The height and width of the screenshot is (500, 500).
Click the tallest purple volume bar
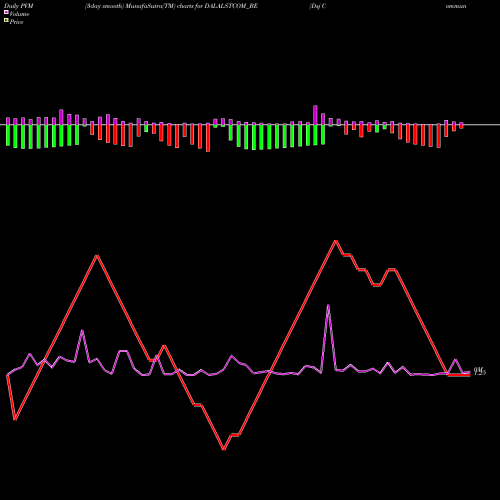point(315,115)
